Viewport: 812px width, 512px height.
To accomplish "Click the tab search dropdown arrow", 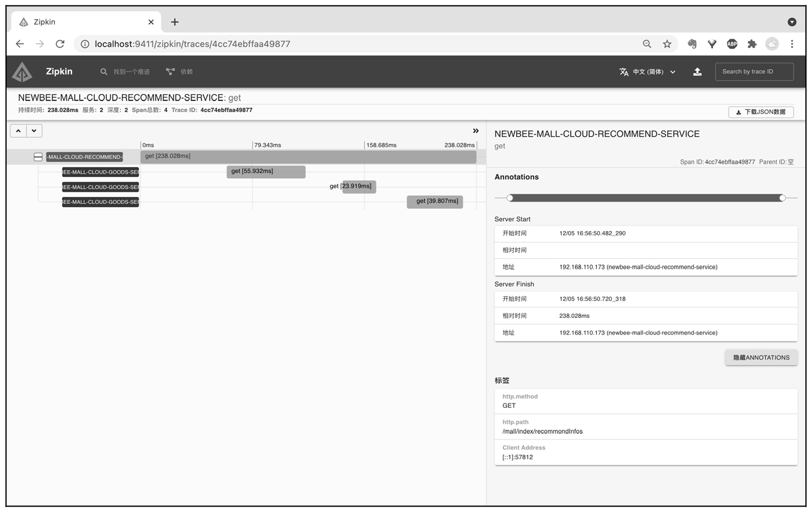I will pos(792,22).
